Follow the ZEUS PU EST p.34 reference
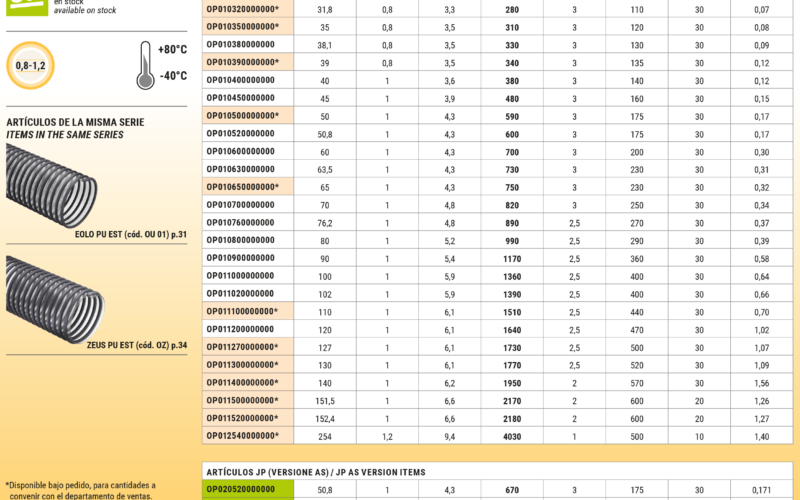800x500 pixels. point(131,345)
